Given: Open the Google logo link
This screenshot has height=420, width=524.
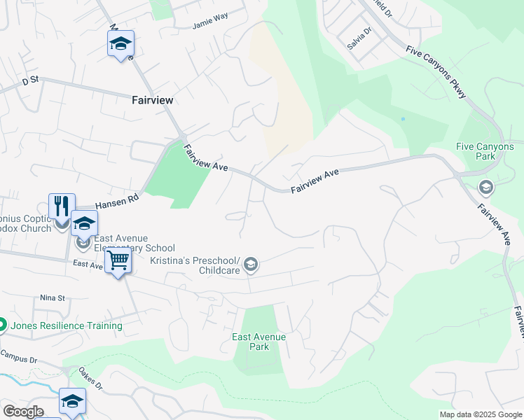Looking at the screenshot, I should pos(24,412).
